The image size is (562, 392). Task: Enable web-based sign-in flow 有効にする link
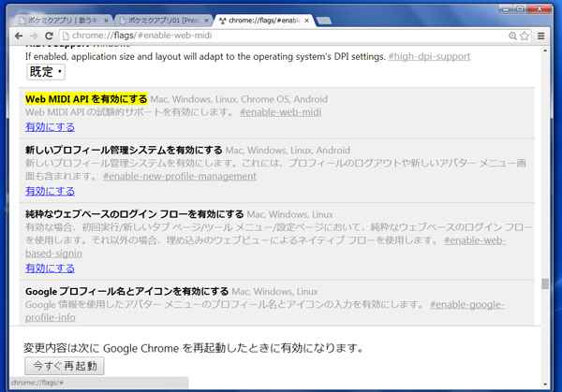click(x=50, y=269)
